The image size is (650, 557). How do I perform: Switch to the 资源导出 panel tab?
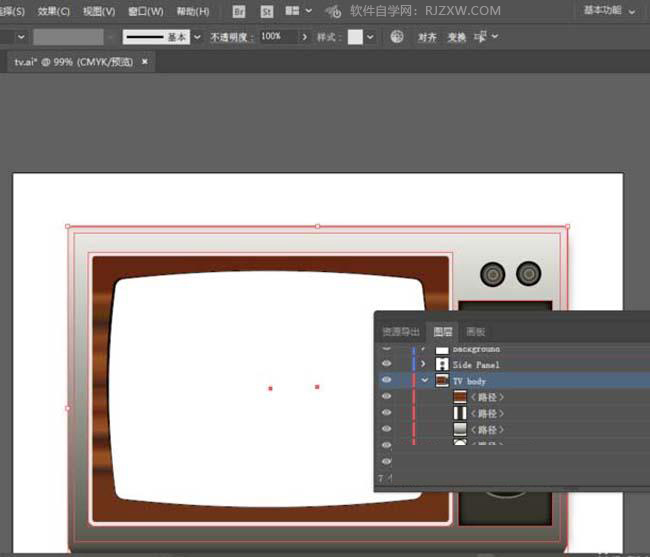coord(400,331)
